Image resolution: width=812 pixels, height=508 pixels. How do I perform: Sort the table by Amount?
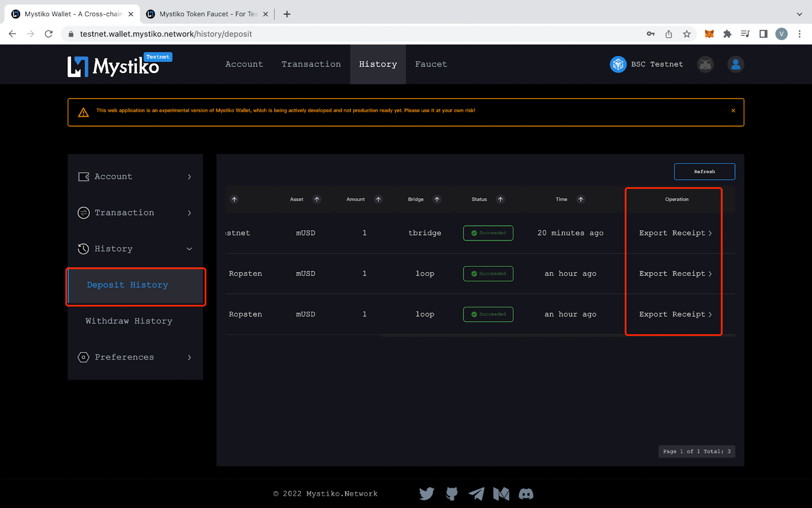click(x=378, y=199)
